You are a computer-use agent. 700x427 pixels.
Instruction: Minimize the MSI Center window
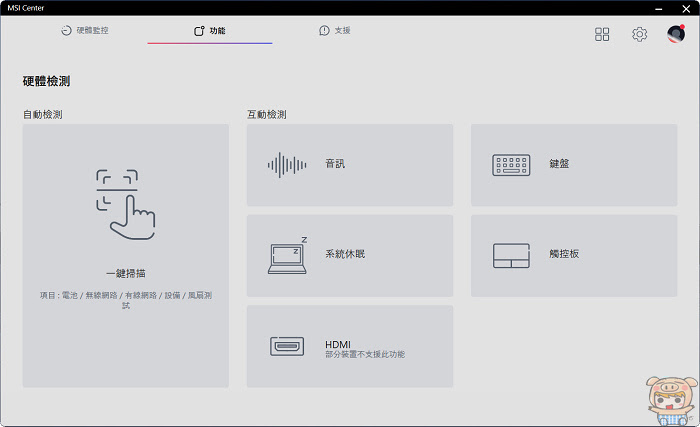tap(658, 8)
